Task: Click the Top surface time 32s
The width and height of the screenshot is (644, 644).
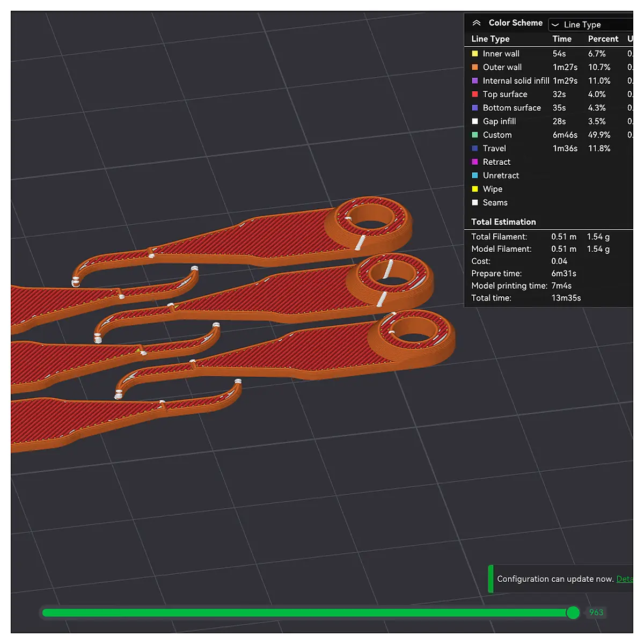Action: pos(559,94)
